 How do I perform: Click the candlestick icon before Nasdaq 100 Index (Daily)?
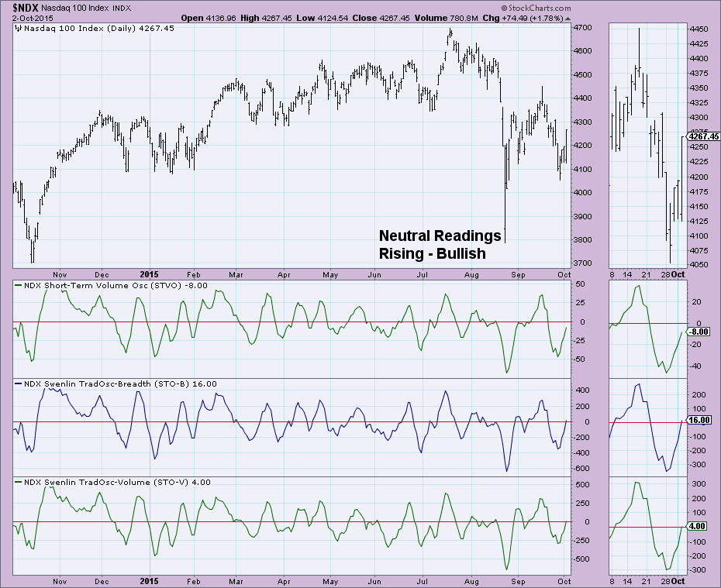[x=18, y=29]
